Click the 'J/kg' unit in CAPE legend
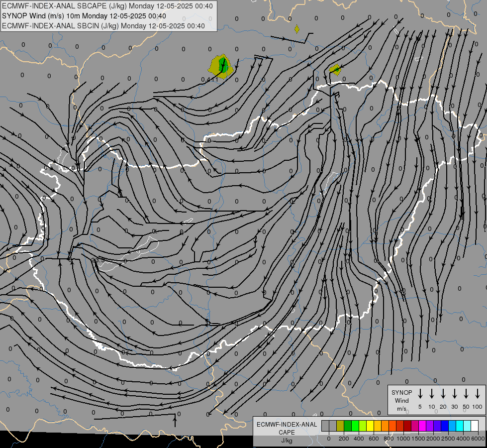 (x=287, y=441)
